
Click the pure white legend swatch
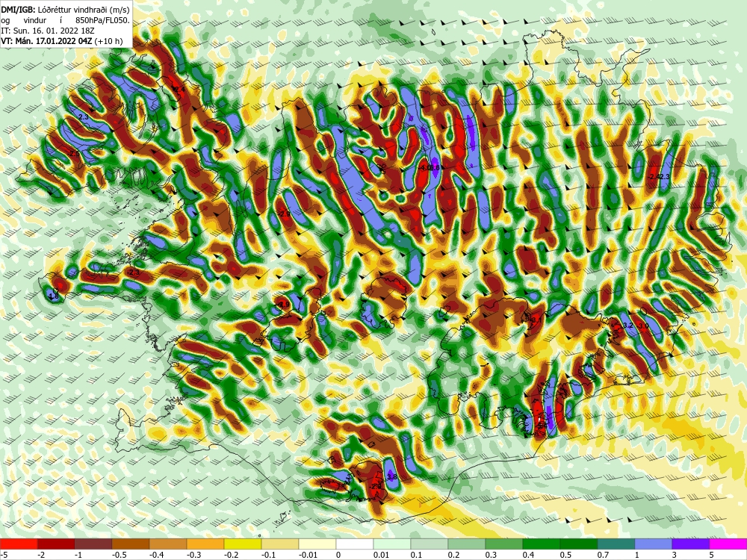[x=354, y=544]
